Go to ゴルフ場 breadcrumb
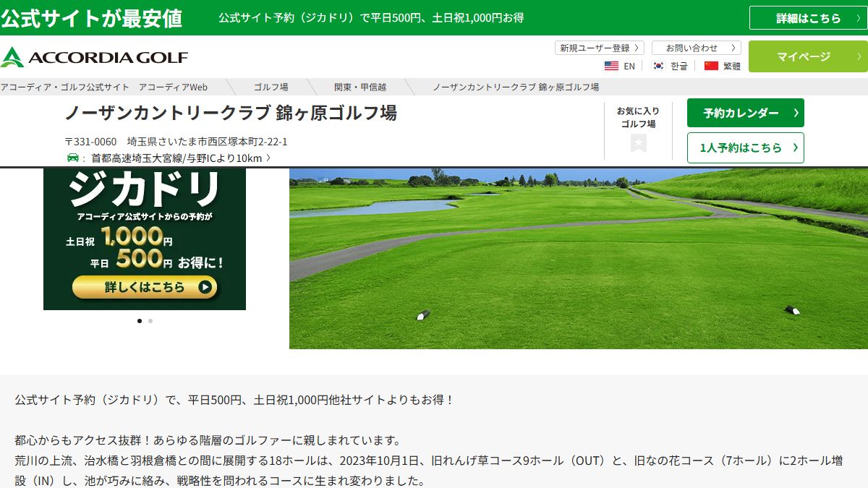This screenshot has height=488, width=868. [x=271, y=87]
